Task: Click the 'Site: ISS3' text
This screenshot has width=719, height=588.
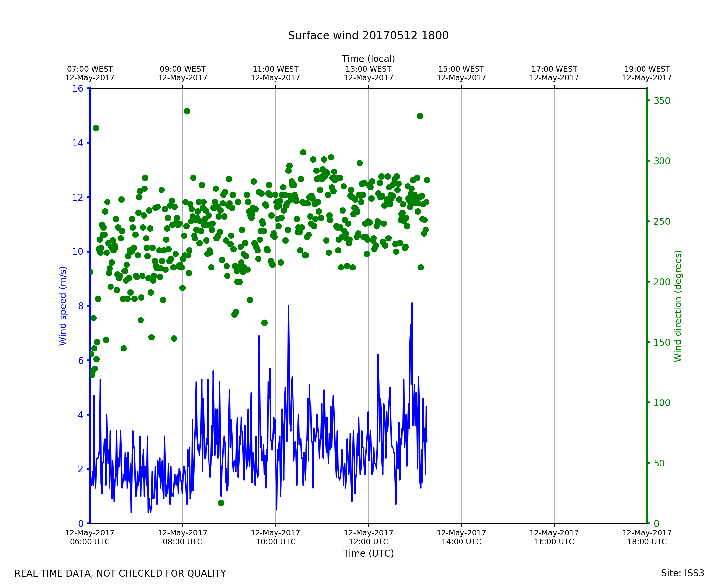Action: [x=682, y=573]
